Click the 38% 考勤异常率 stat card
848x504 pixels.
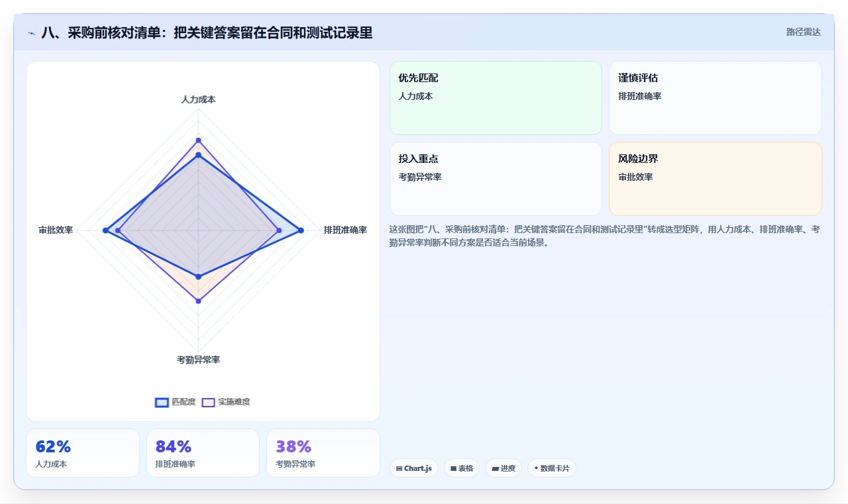(x=323, y=453)
